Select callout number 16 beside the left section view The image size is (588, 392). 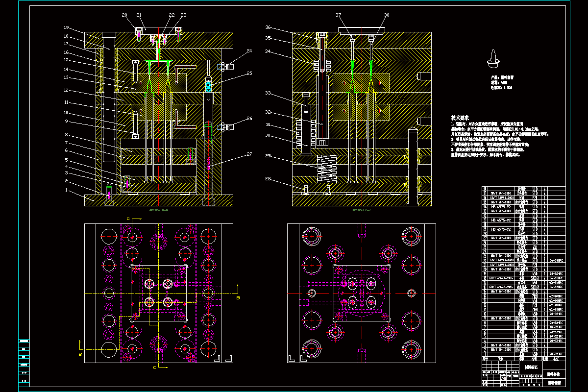point(66,52)
